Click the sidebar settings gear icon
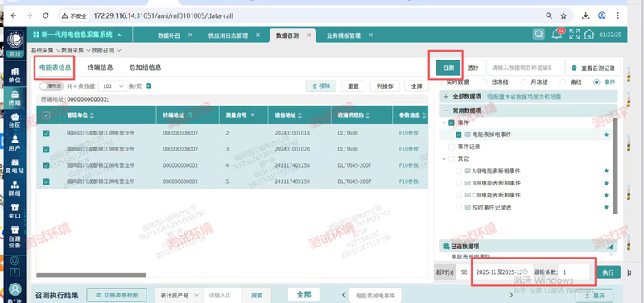Viewport: 644px width, 303px height. click(14, 259)
